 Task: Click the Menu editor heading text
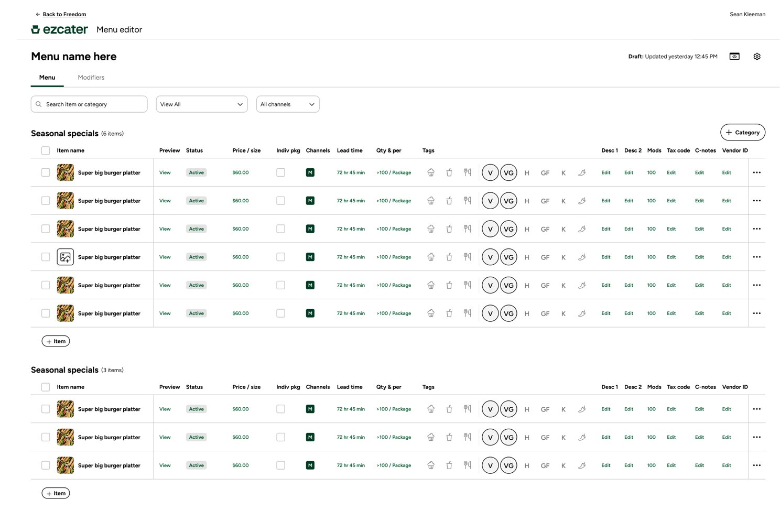pos(120,30)
